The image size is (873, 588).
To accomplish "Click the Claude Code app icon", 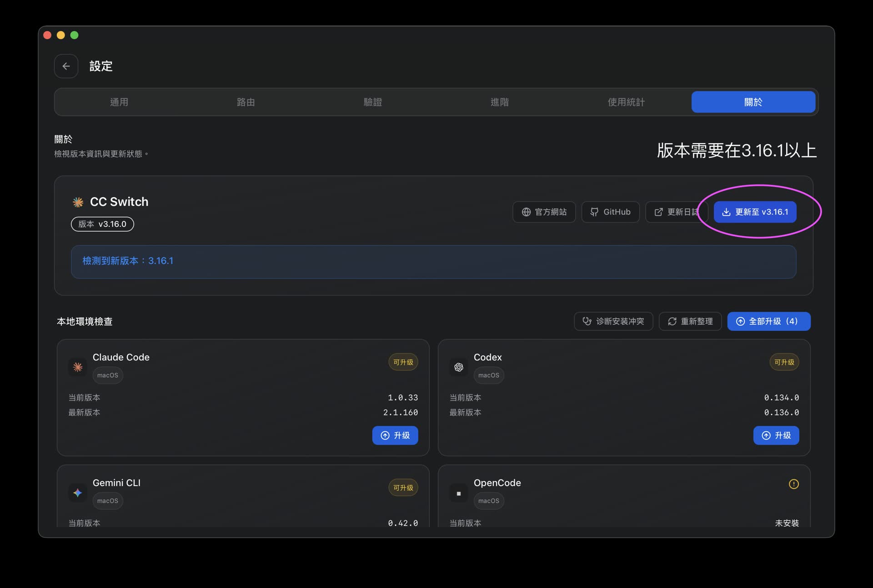I will 78,367.
